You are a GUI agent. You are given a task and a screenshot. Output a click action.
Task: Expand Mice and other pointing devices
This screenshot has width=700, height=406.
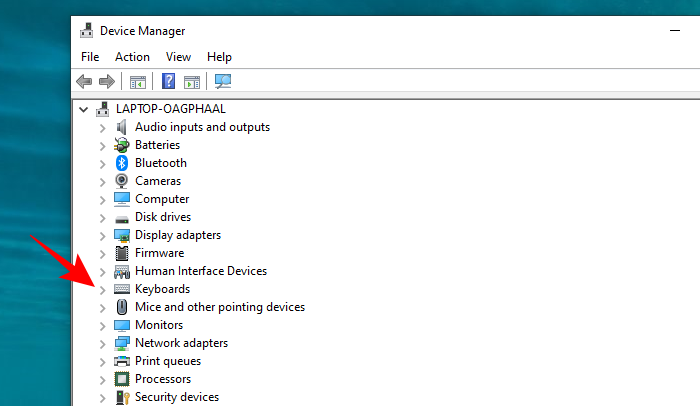(x=102, y=307)
